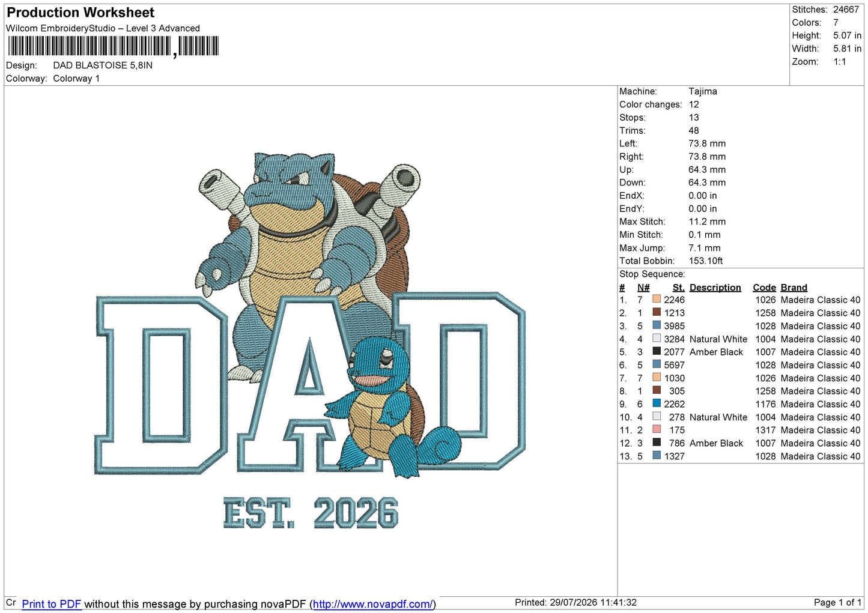Image resolution: width=868 pixels, height=613 pixels.
Task: Click stitch count 5697 in stop 6
Action: tap(674, 365)
